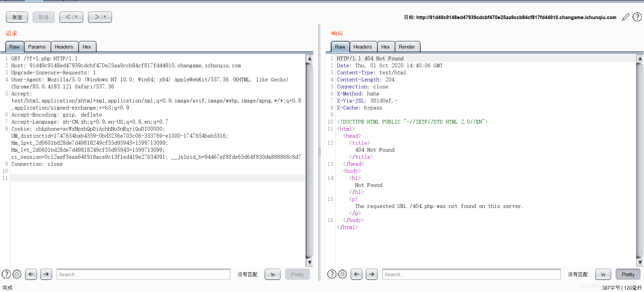Open the request Hex tab
Viewport: 644px width, 292px height.
87,47
